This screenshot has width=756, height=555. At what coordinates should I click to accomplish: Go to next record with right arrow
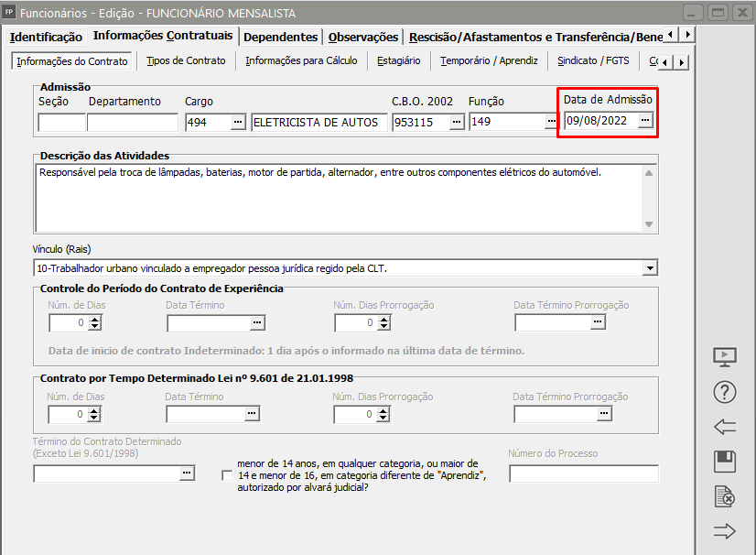coord(724,531)
